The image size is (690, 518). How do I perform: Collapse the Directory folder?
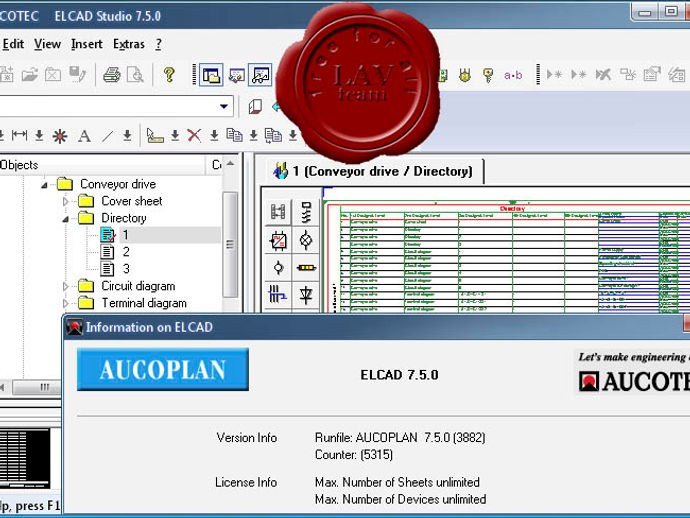[x=66, y=219]
